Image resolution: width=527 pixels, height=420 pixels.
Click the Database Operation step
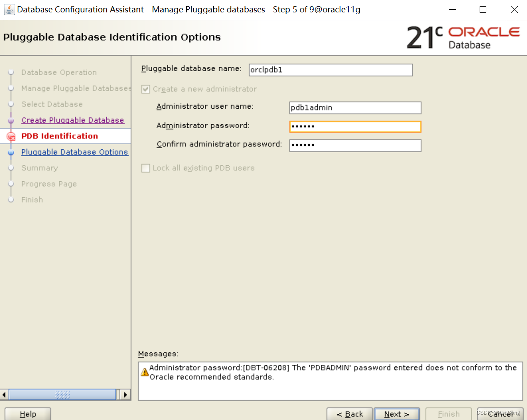[59, 73]
